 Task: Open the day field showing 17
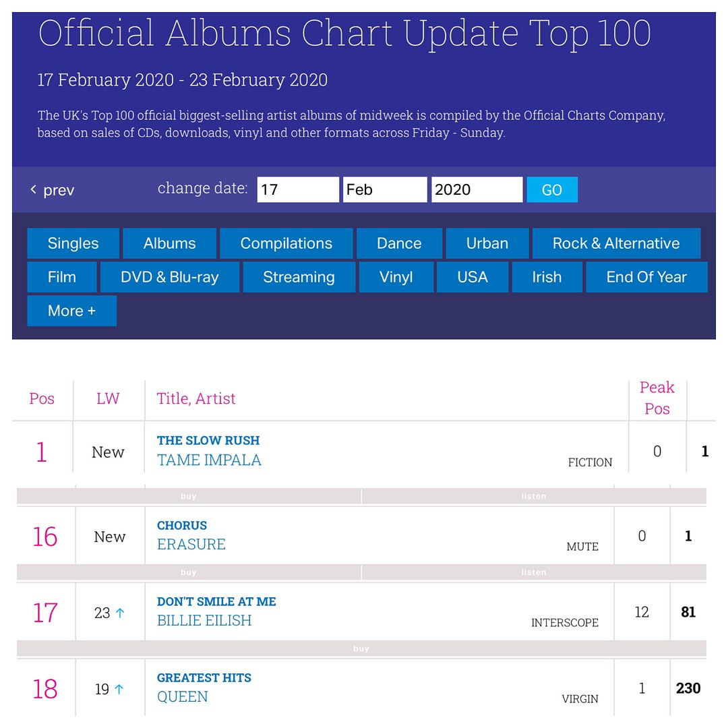coord(298,189)
